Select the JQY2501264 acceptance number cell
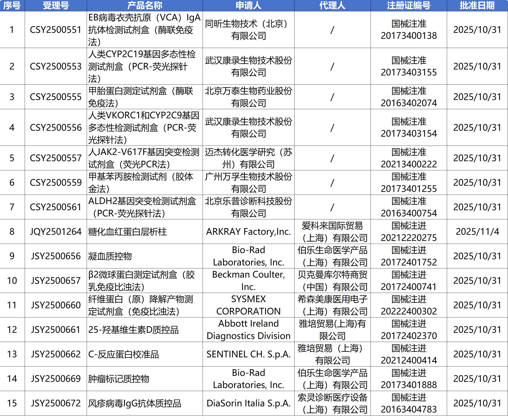Screen dimensions: 508x420 click(56, 232)
